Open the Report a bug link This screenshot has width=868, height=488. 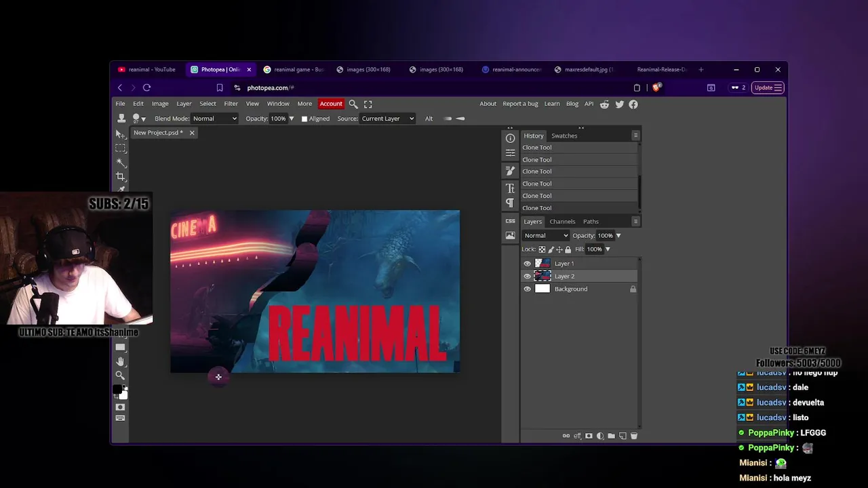pyautogui.click(x=520, y=104)
